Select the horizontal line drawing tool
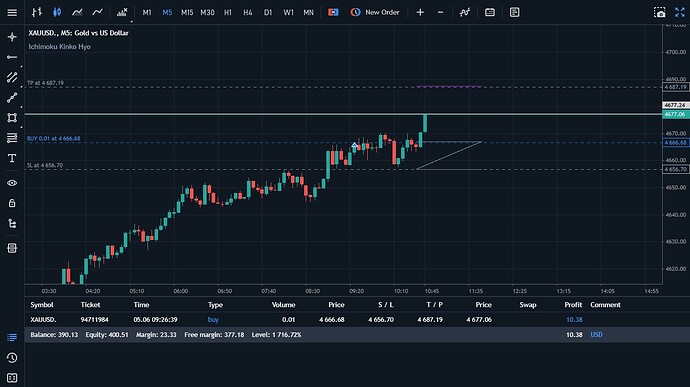The image size is (690, 387). 12,57
